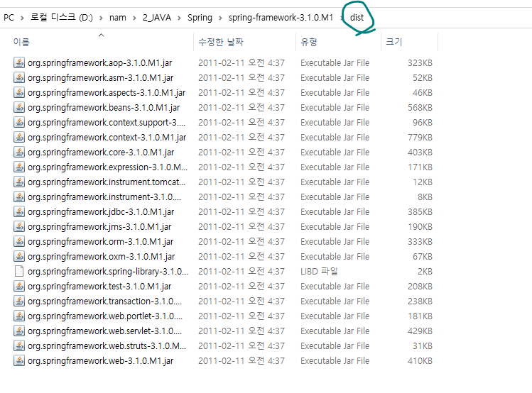Click the jar icon of org.springframework.core-3.1.0.M1.jar
The width and height of the screenshot is (532, 393).
pyautogui.click(x=19, y=152)
